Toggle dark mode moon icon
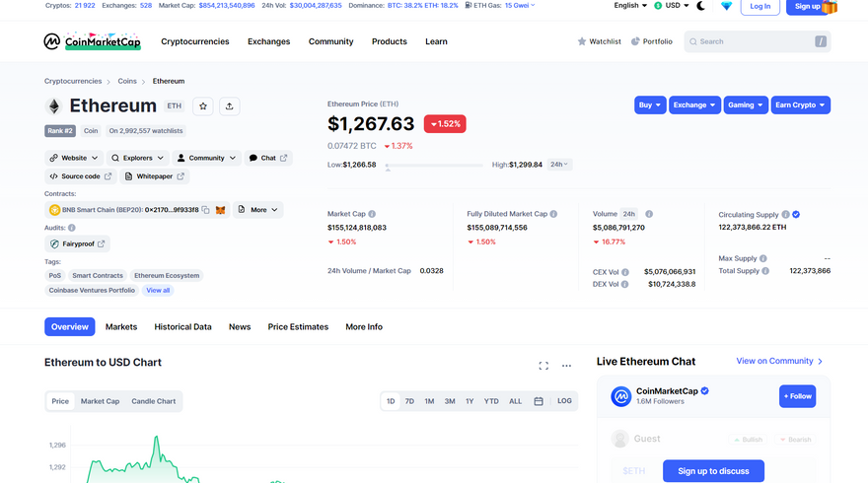This screenshot has width=868, height=483. click(701, 6)
